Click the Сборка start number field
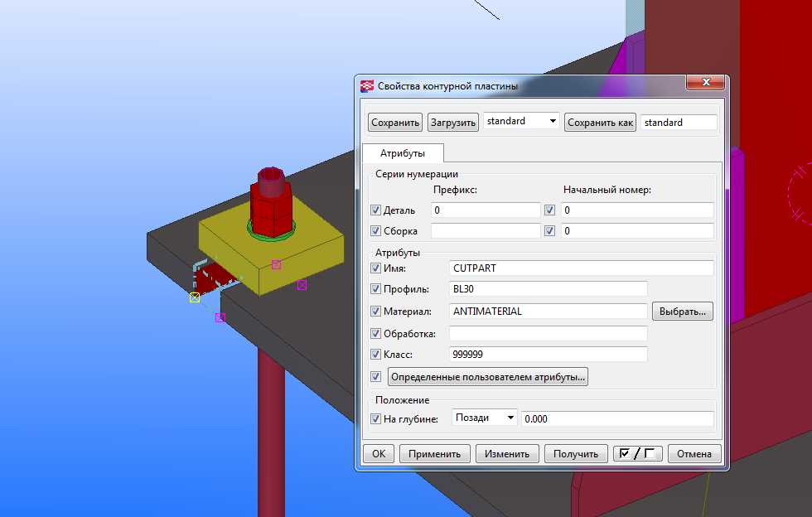812x517 pixels. (x=637, y=231)
